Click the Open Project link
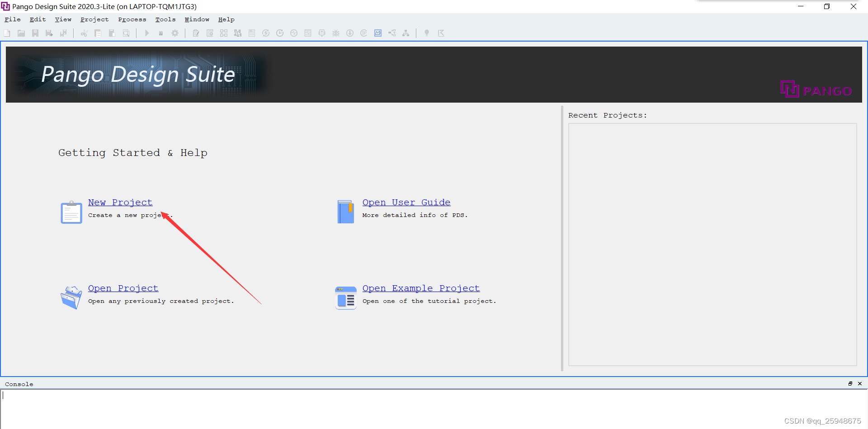Screen dimensions: 868x429 pyautogui.click(x=123, y=288)
